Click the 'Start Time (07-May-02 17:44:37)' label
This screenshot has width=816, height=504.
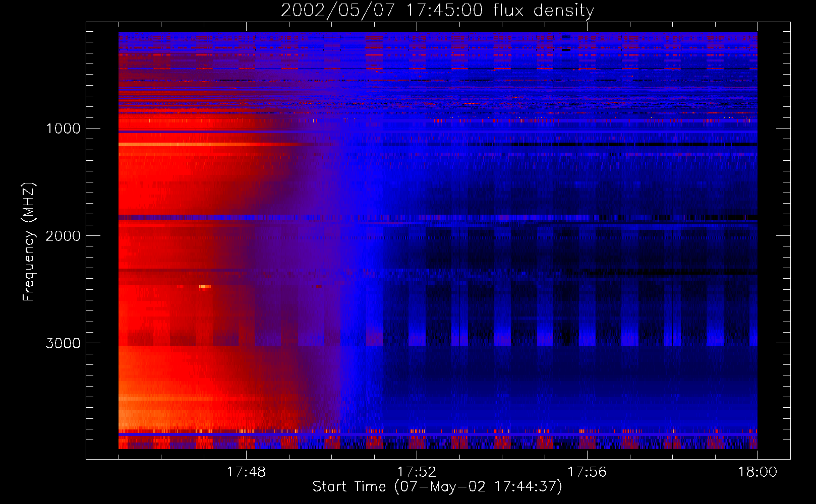coord(437,487)
